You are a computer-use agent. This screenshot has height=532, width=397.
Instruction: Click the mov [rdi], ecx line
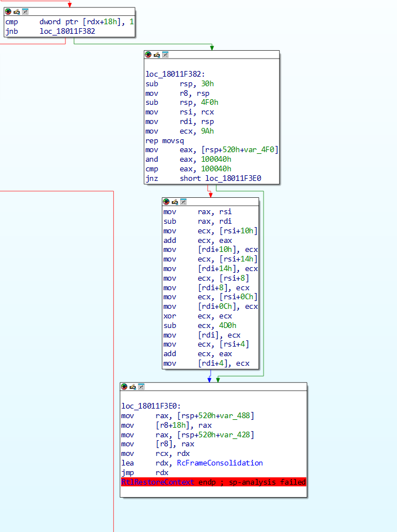(x=202, y=335)
